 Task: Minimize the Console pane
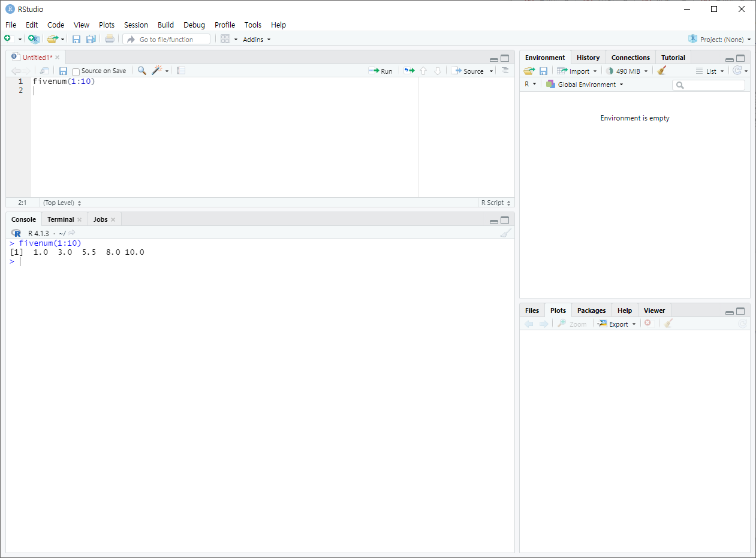[493, 221]
